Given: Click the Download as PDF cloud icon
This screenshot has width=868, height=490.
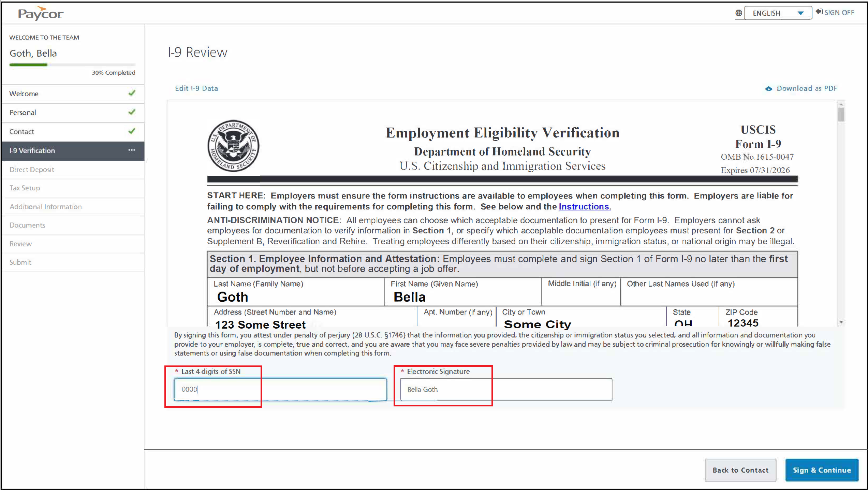Looking at the screenshot, I should tap(769, 89).
